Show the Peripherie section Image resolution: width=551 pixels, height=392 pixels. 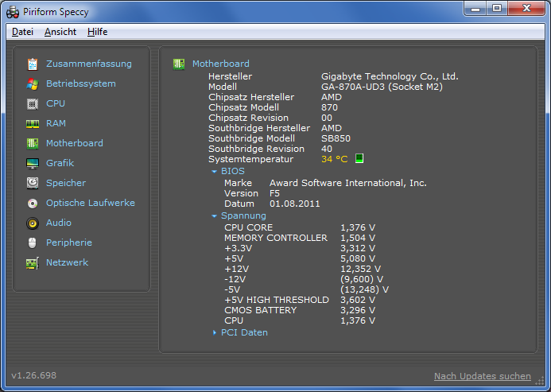(x=69, y=243)
